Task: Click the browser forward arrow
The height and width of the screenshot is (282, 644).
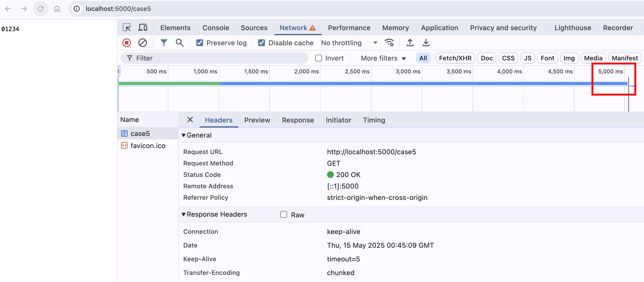Action: point(24,9)
